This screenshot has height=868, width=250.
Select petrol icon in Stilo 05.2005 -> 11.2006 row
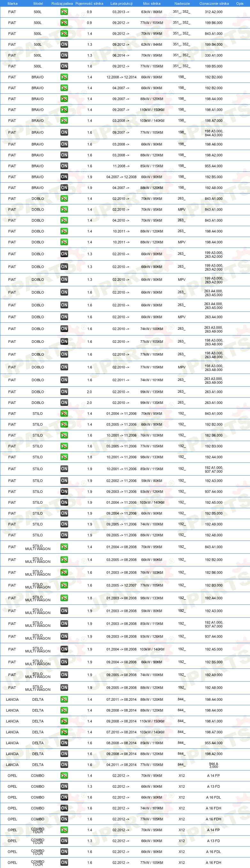tap(64, 446)
